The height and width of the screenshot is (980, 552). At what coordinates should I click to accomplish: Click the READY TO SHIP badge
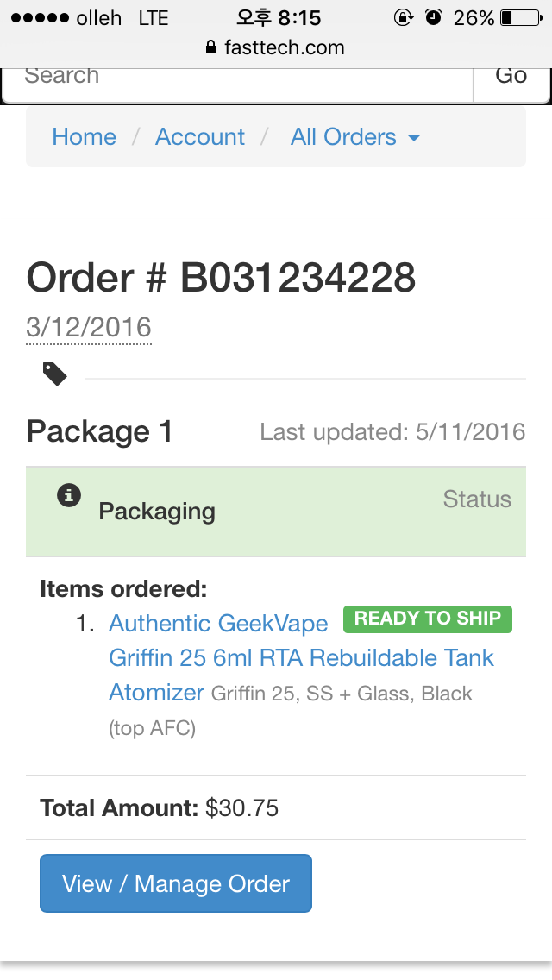click(x=428, y=619)
